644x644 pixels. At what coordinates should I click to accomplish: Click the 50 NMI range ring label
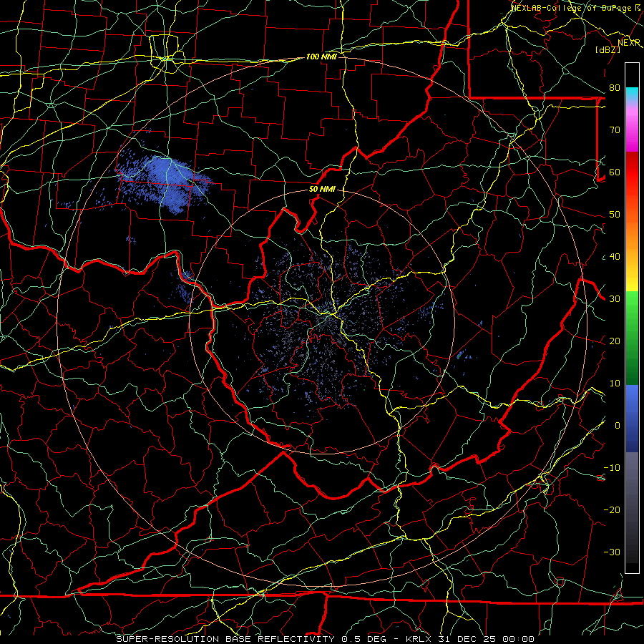click(322, 190)
